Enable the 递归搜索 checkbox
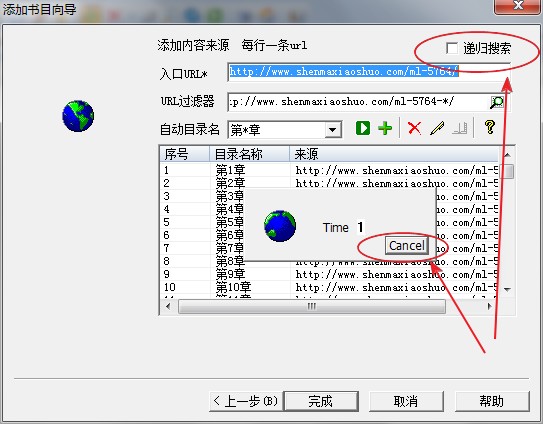Viewport: 543px width, 424px height. click(452, 48)
